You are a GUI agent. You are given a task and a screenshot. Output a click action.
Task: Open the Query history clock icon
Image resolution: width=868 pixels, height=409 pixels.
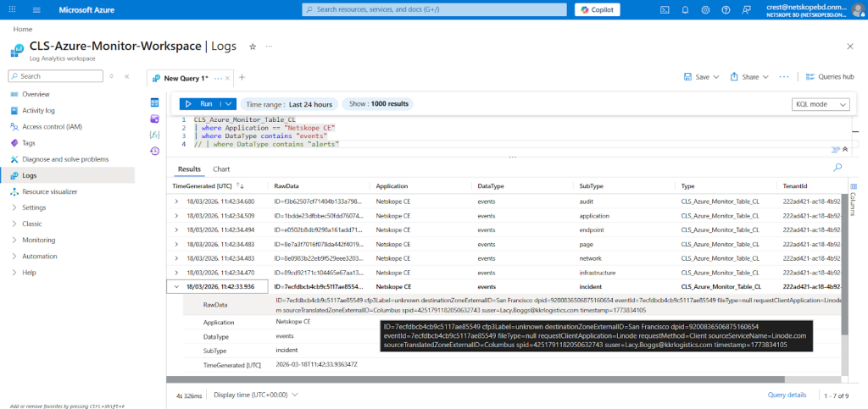pyautogui.click(x=154, y=151)
